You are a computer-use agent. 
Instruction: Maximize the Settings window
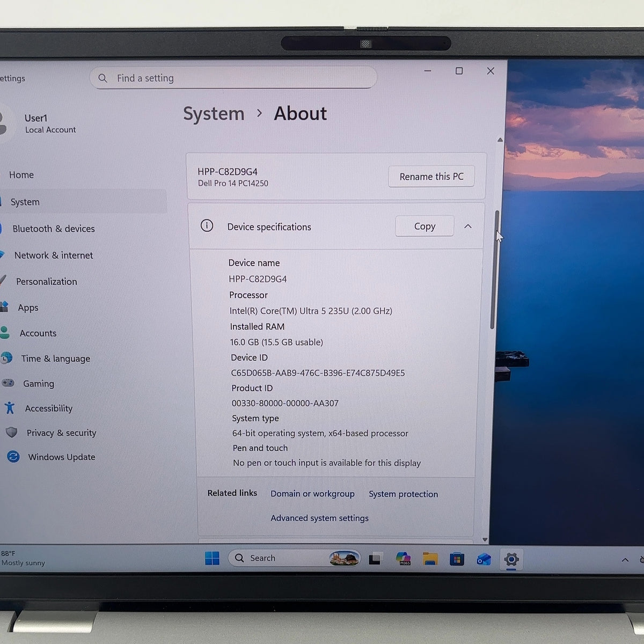(x=459, y=71)
